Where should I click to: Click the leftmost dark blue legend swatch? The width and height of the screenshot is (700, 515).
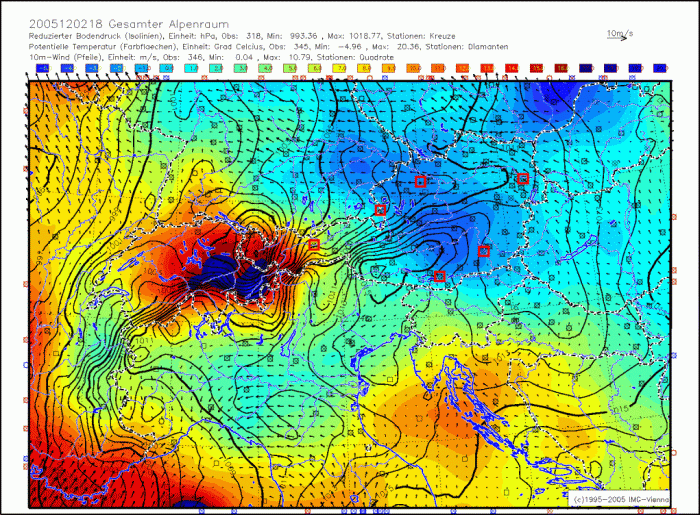[44, 68]
